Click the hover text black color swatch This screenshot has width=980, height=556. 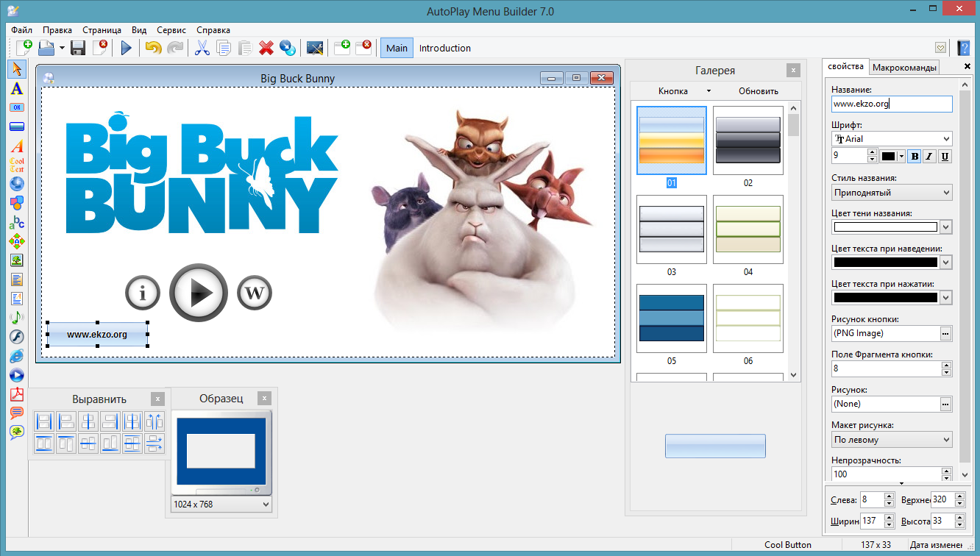point(886,263)
